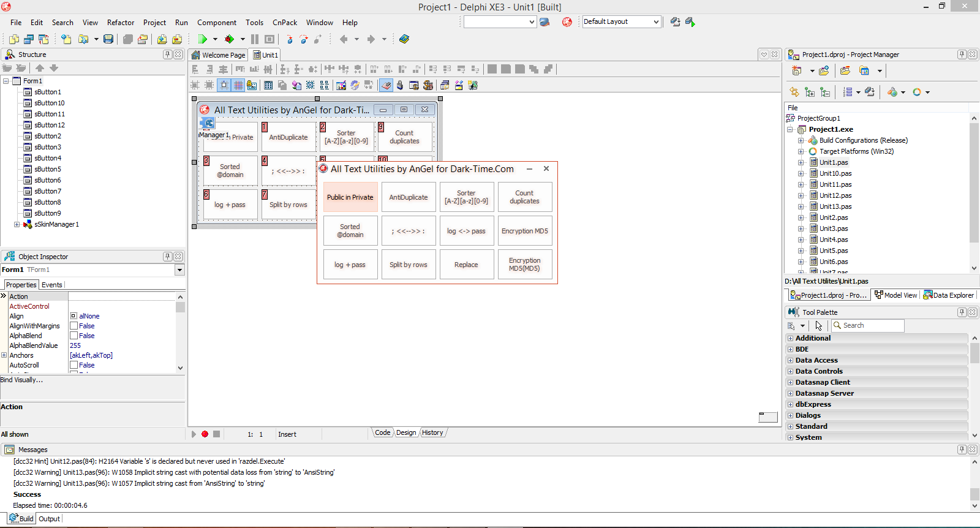This screenshot has width=980, height=528.
Task: Select Target Platforms (Win32) in project tree
Action: pos(856,151)
